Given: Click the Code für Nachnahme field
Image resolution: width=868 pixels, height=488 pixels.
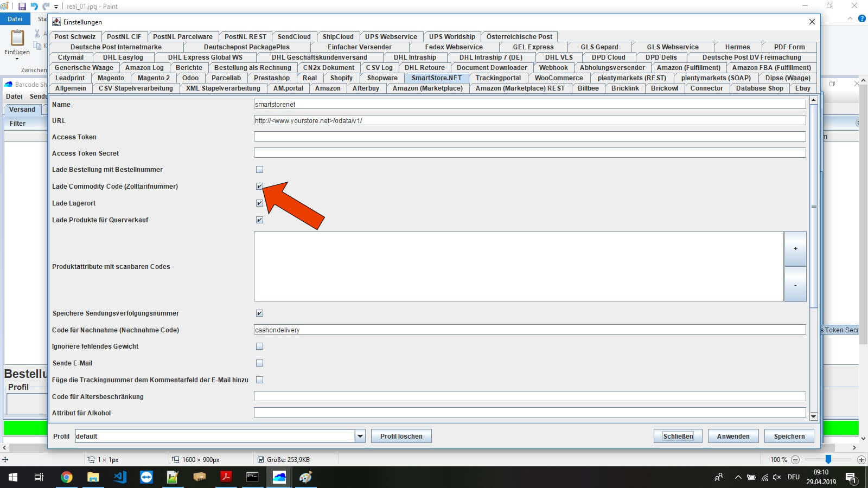Looking at the screenshot, I should coord(529,330).
